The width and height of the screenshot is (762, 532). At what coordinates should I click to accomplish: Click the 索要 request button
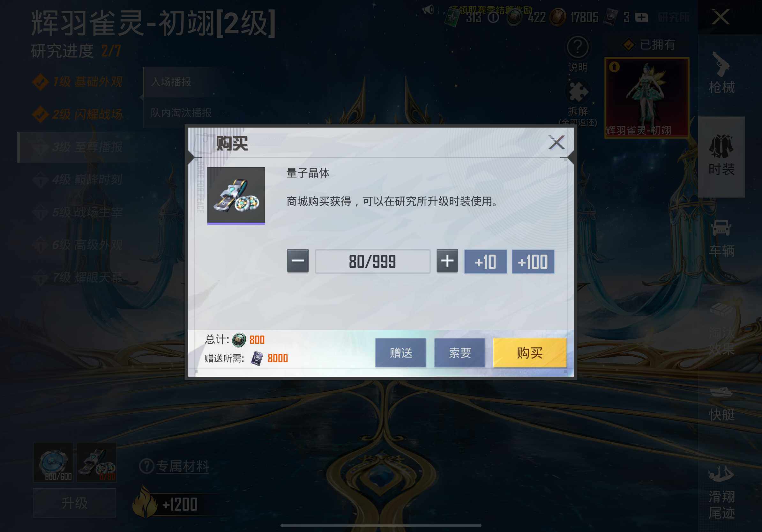click(x=459, y=352)
